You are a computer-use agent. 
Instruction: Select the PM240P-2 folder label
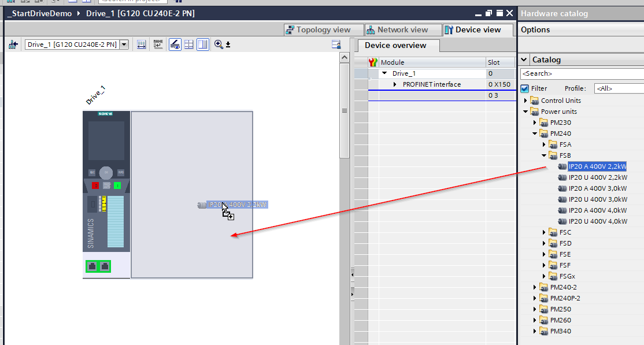point(565,298)
